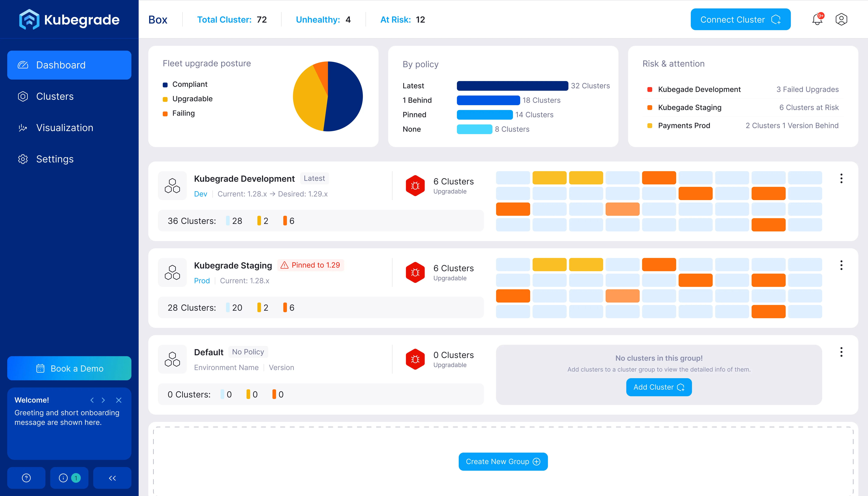Click Default group hexagon icon
Viewport: 868px width, 496px height.
point(172,359)
